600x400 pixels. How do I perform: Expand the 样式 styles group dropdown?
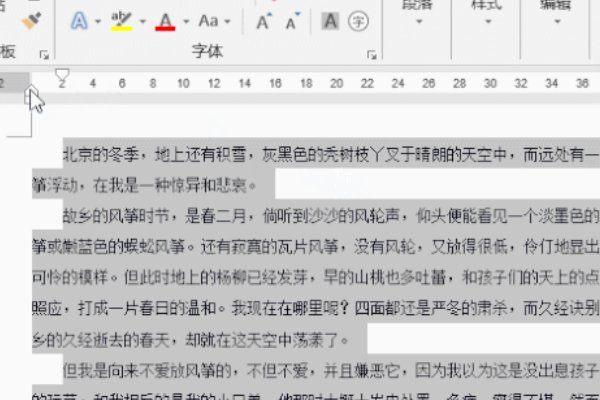(488, 21)
